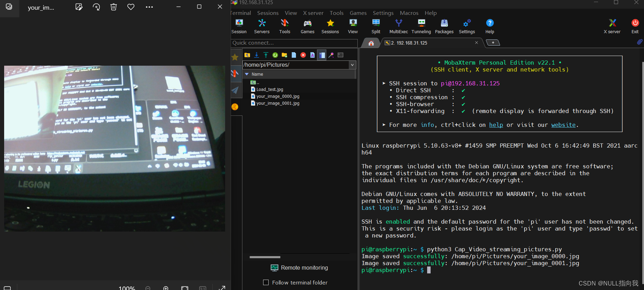
Task: Go to parent folder in SFTP toolbar
Action: pyautogui.click(x=247, y=55)
